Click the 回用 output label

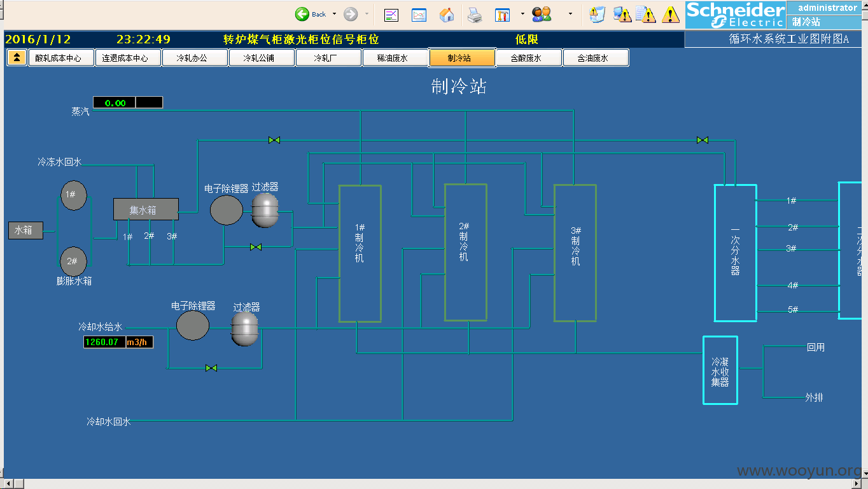pyautogui.click(x=816, y=348)
